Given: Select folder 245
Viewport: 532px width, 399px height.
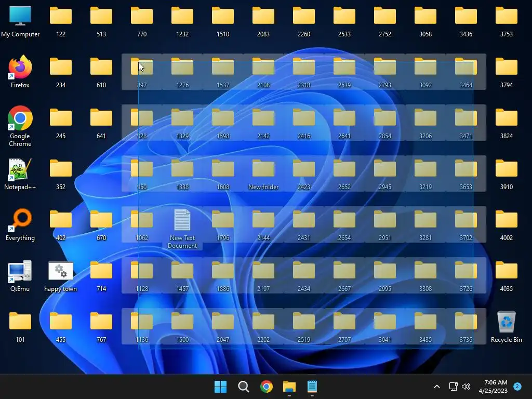Looking at the screenshot, I should tap(61, 123).
